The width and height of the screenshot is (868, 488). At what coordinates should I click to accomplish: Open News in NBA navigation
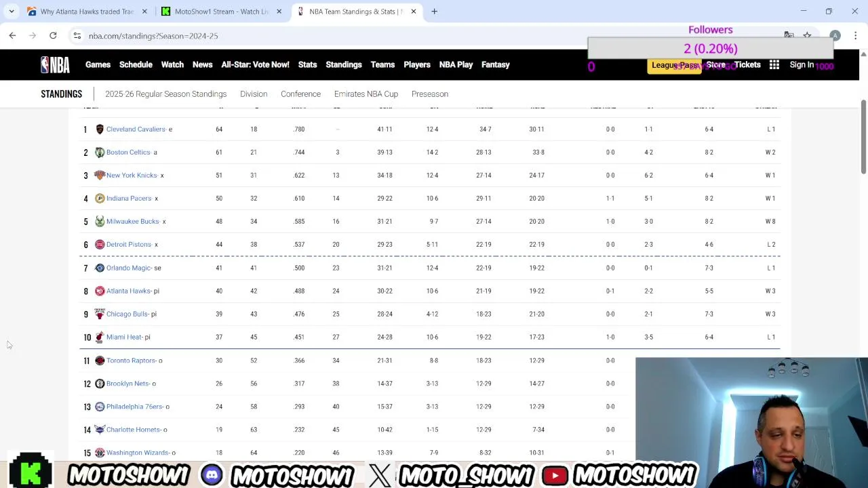[x=202, y=64]
